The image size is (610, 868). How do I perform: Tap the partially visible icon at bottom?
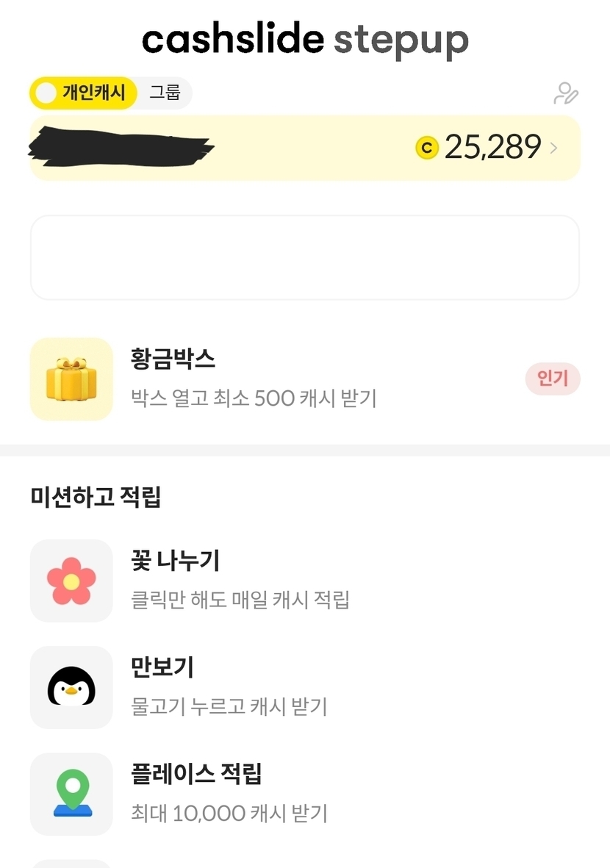pyautogui.click(x=71, y=863)
